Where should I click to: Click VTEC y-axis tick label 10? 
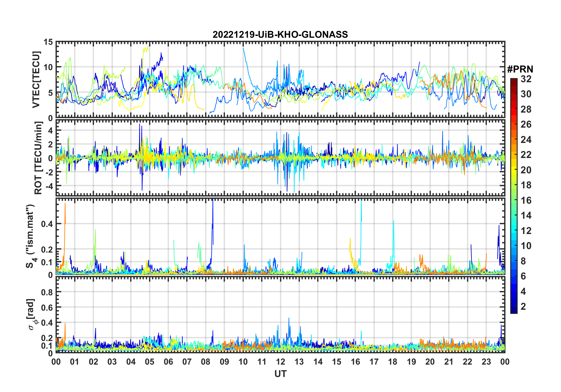point(48,67)
